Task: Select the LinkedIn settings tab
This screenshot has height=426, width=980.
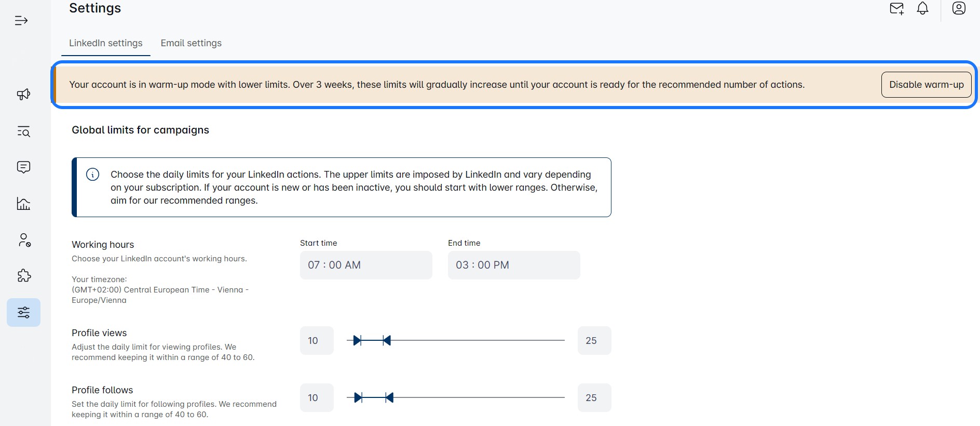Action: [106, 43]
